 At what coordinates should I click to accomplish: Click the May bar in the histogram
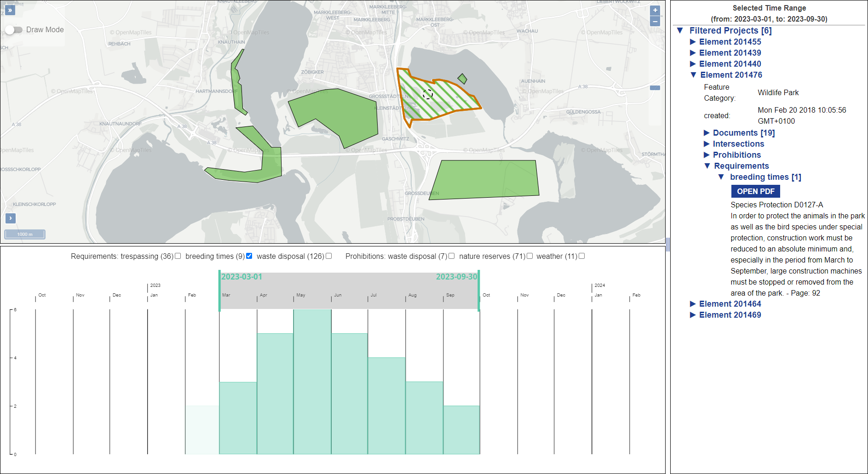tap(312, 382)
